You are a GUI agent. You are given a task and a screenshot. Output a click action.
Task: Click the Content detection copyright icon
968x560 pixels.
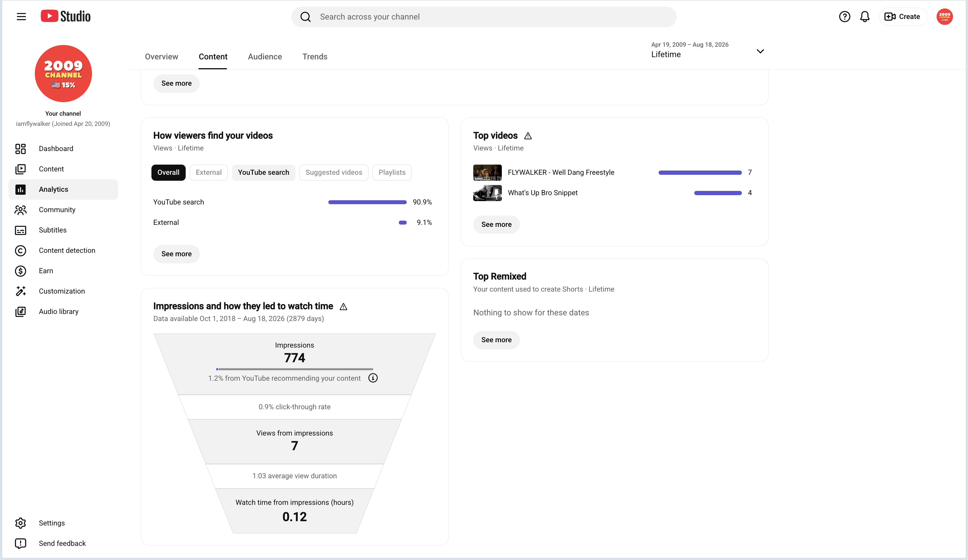coord(20,250)
